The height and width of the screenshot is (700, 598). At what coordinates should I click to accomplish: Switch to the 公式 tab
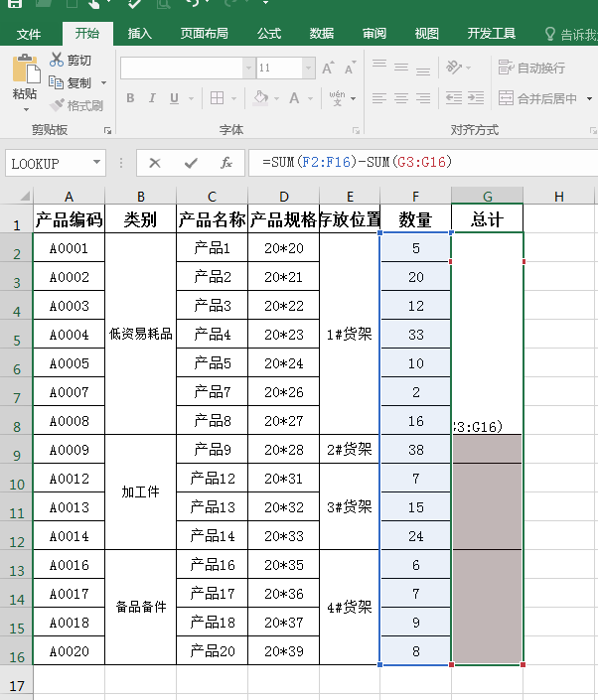tap(269, 34)
